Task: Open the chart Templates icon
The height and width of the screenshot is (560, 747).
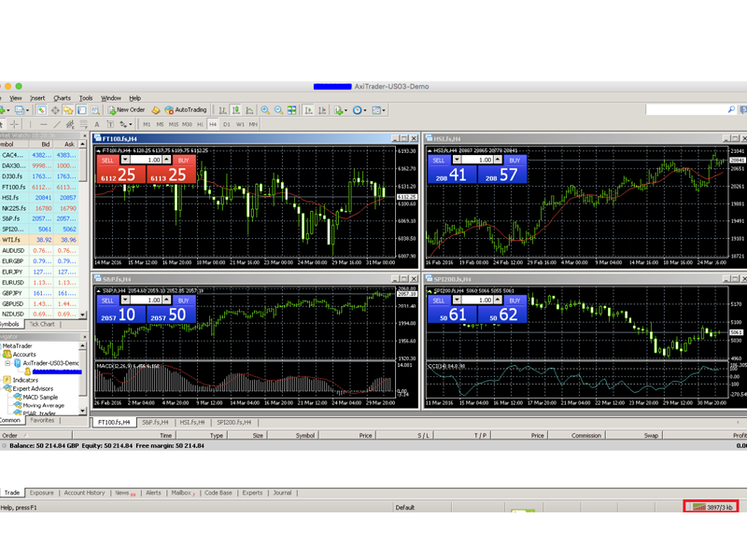Action: click(376, 110)
